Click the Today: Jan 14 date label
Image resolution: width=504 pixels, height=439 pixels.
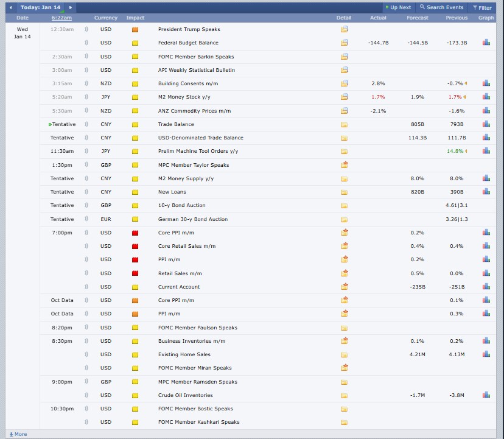(x=40, y=7)
